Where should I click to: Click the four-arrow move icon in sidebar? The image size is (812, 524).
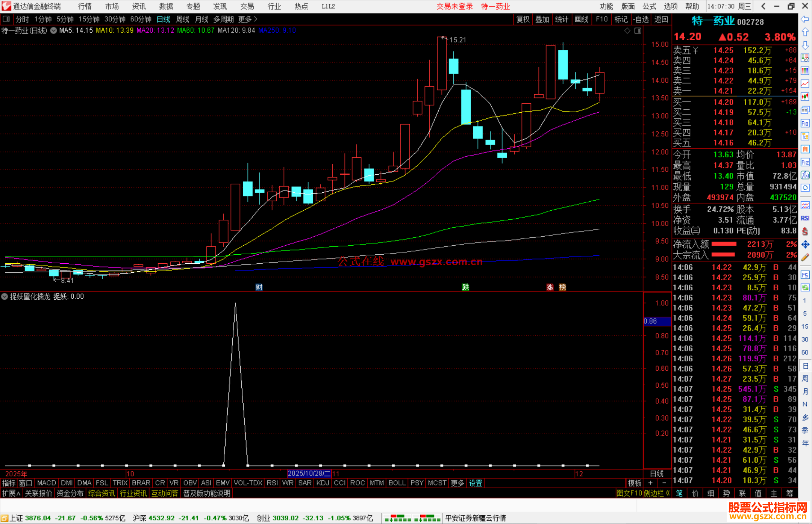click(805, 245)
